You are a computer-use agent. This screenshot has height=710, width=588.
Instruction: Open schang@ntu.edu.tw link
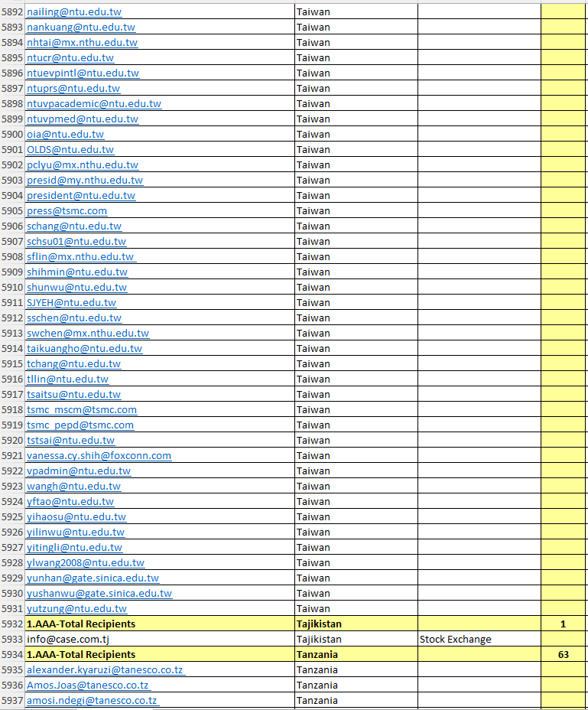coord(74,226)
